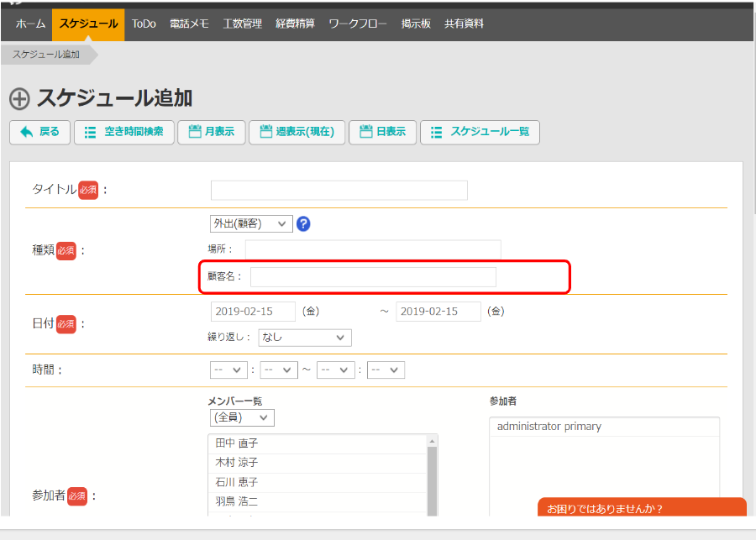Click the 戻る button
Image resolution: width=756 pixels, height=540 pixels.
(40, 132)
